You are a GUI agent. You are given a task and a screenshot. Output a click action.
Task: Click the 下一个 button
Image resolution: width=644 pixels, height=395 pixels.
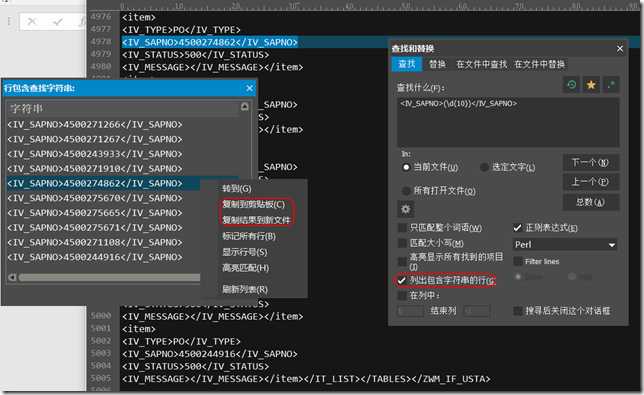point(591,163)
